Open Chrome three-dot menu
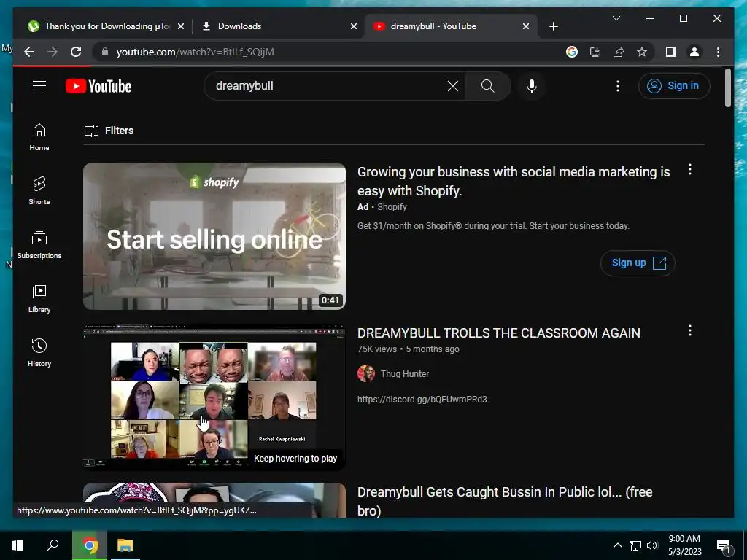The image size is (747, 560). coord(718,52)
